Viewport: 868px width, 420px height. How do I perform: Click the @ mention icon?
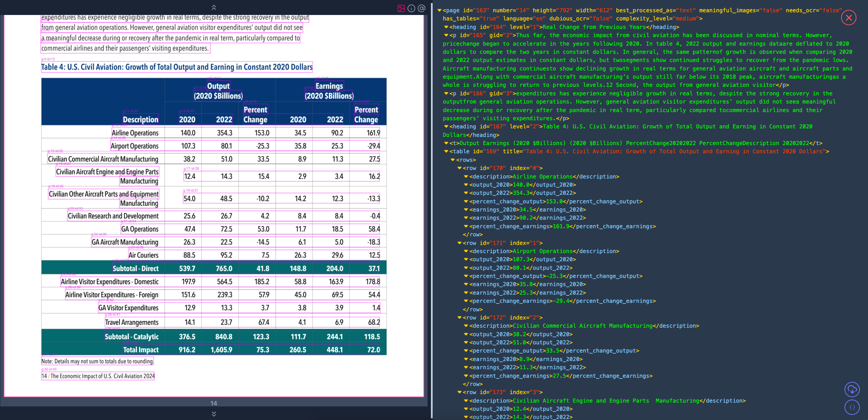click(x=421, y=8)
